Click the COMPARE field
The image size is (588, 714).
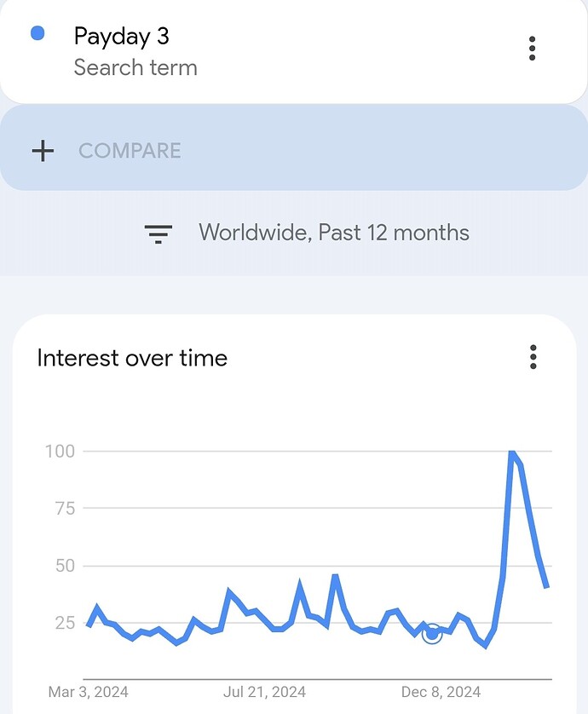click(x=294, y=148)
